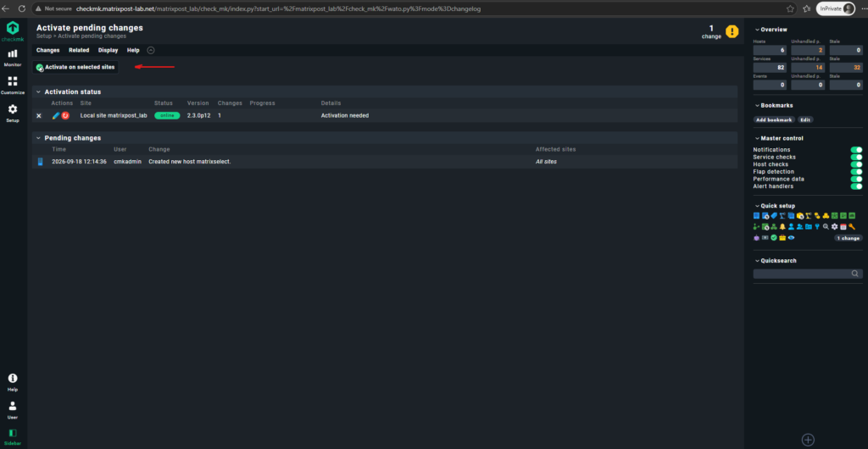The width and height of the screenshot is (868, 449).
Task: Click the Quicksearch input field
Action: (808, 274)
